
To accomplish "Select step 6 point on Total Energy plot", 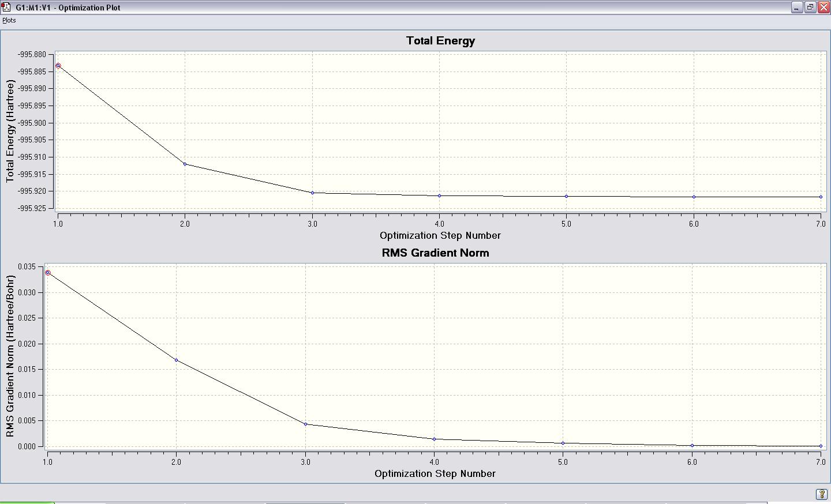I will pos(694,197).
